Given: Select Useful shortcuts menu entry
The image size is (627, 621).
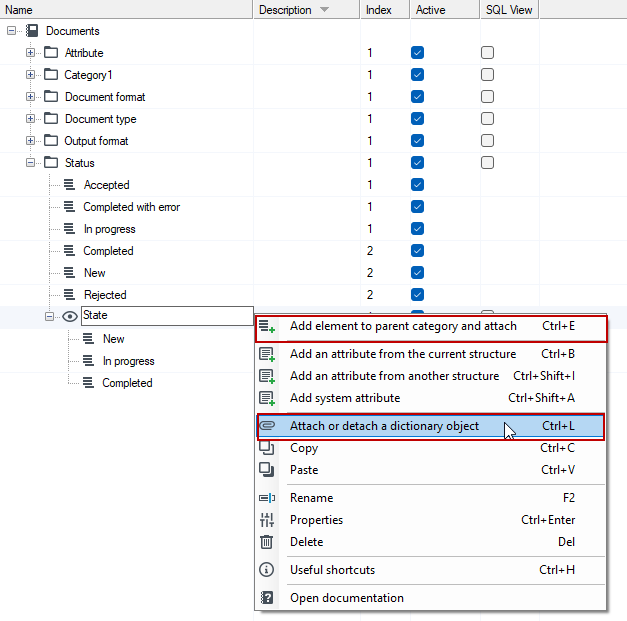Looking at the screenshot, I should click(x=431, y=570).
